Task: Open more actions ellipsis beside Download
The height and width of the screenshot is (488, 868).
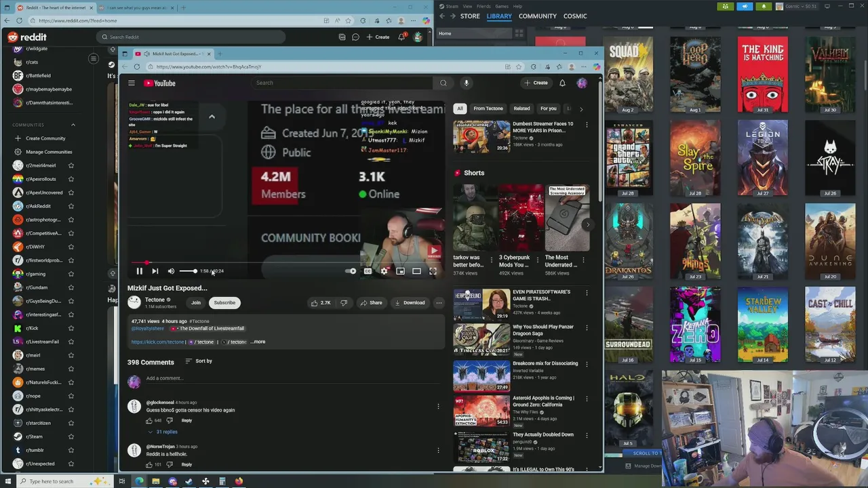Action: pyautogui.click(x=439, y=303)
